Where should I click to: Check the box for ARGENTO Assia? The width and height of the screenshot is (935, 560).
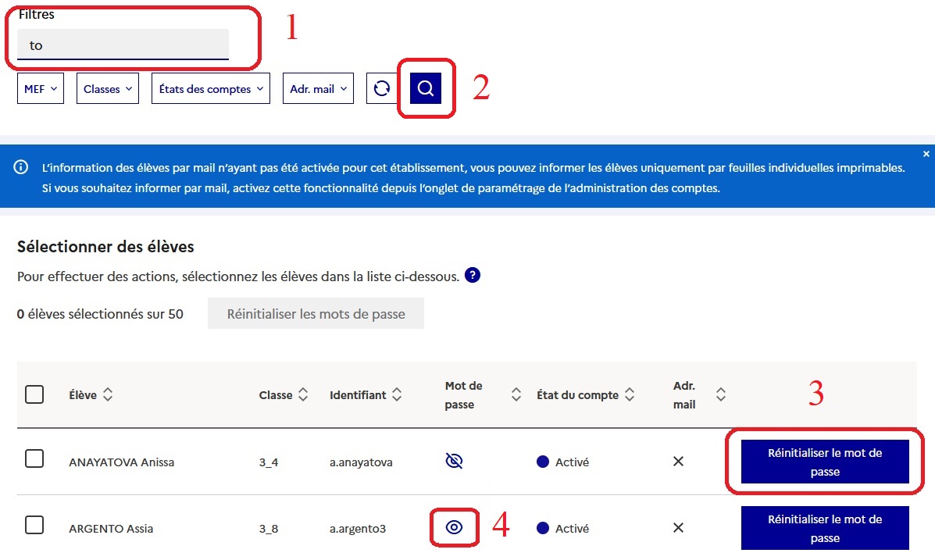tap(34, 525)
